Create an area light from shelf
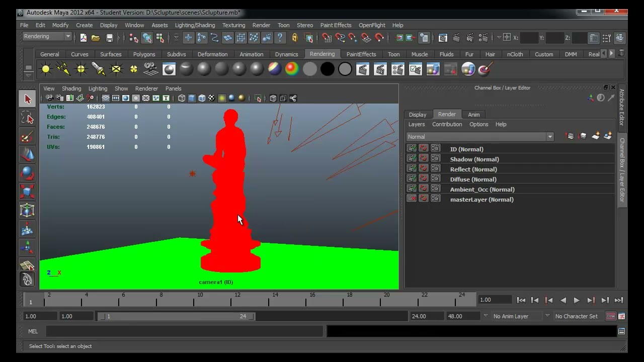The width and height of the screenshot is (644, 362). point(116,69)
